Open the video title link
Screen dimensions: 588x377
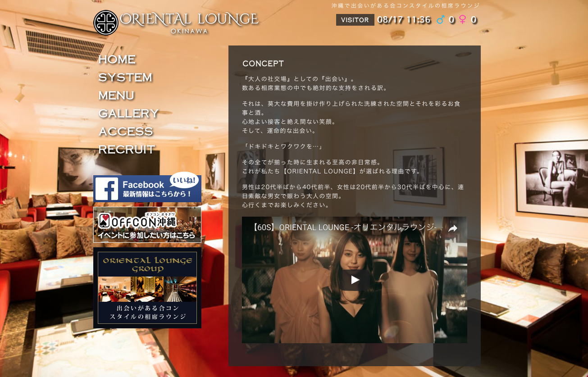(343, 227)
